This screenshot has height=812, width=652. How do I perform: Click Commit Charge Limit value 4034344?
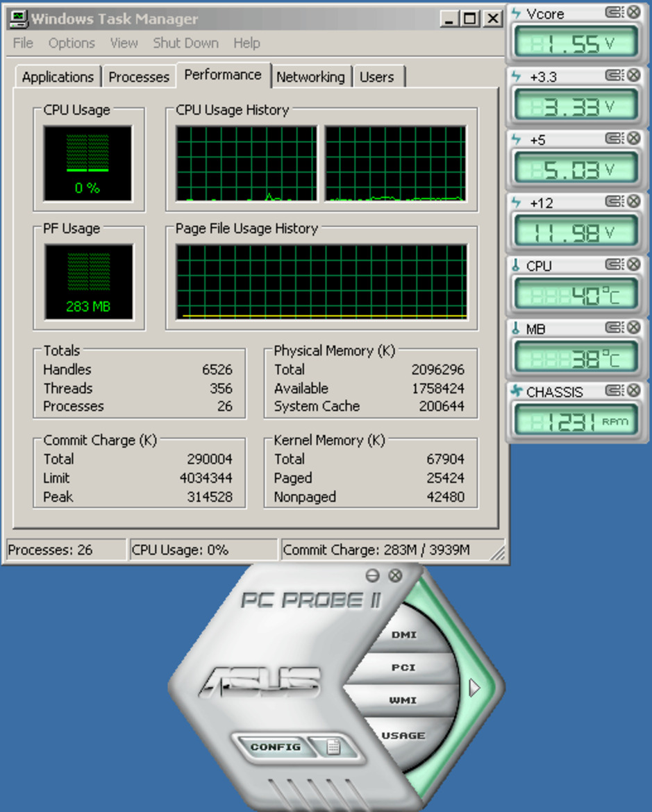coord(206,478)
